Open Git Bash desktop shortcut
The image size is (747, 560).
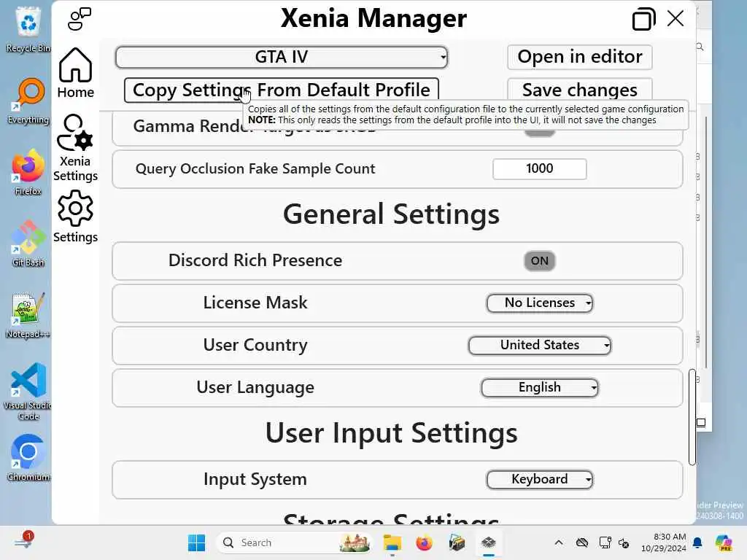tap(28, 244)
